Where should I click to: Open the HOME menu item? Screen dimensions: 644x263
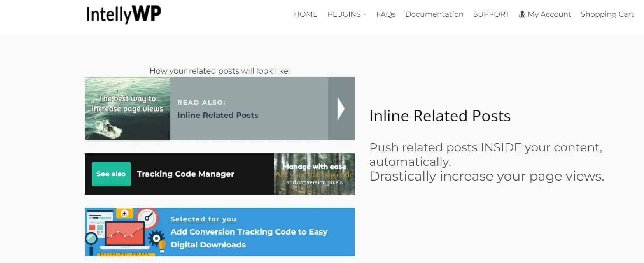pyautogui.click(x=306, y=14)
